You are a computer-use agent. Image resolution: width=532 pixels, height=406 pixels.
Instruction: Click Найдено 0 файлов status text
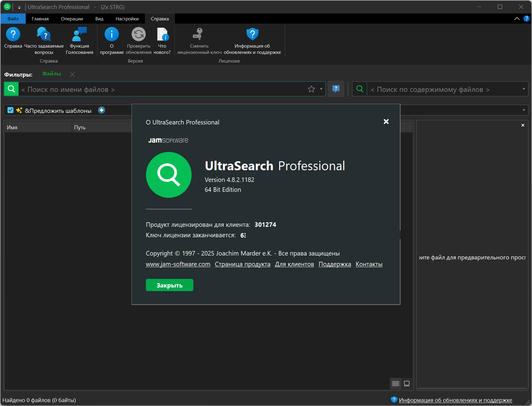click(39, 400)
